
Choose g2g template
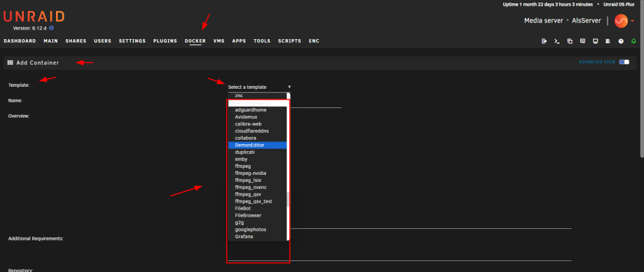coord(258,222)
